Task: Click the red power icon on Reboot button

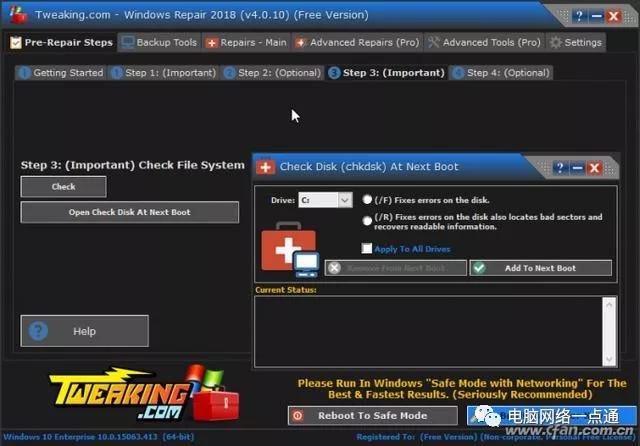Action: click(298, 416)
